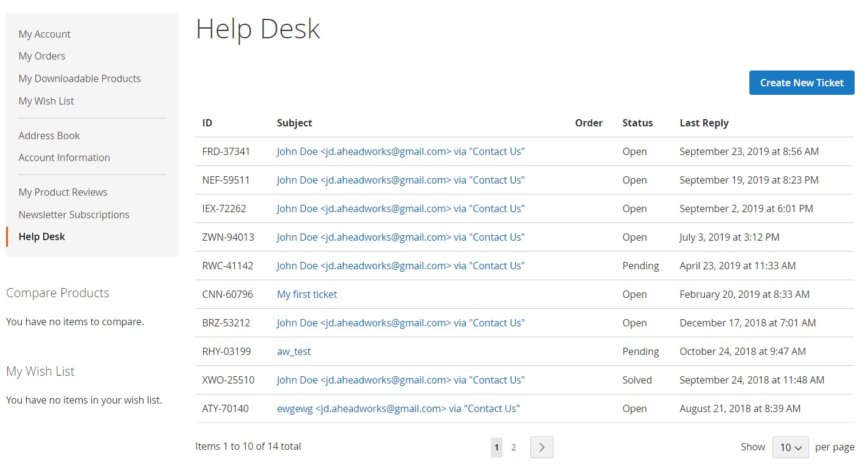Click ticket ID IEX-72262
The image size is (868, 468).
pyautogui.click(x=224, y=208)
